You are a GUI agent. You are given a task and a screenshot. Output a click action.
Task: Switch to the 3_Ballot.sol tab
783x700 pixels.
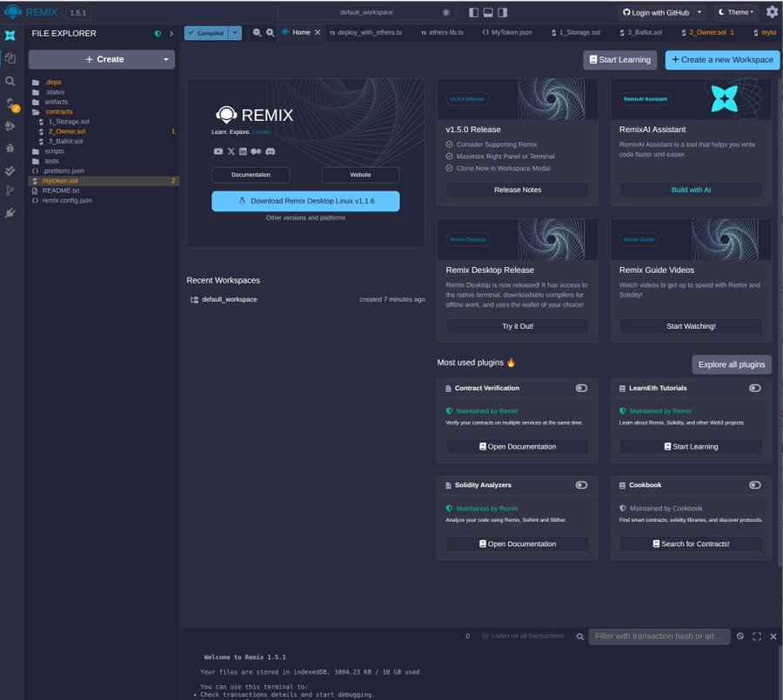tap(640, 32)
